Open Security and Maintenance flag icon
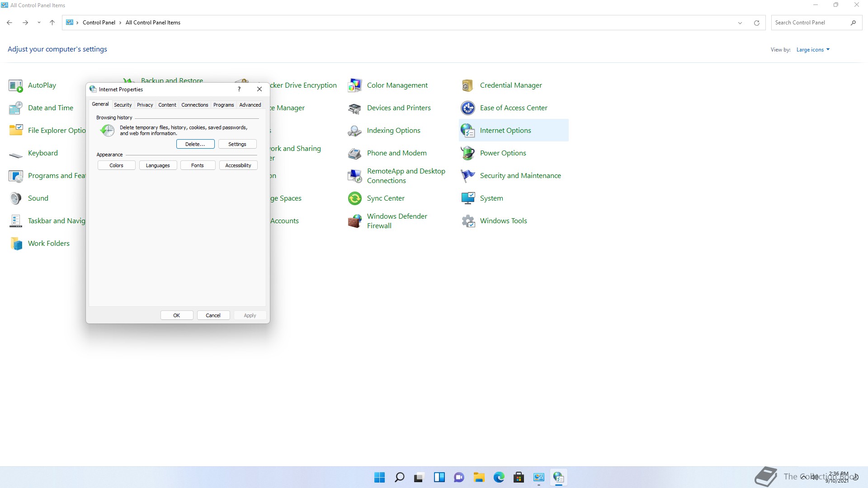The height and width of the screenshot is (488, 868). tap(467, 176)
